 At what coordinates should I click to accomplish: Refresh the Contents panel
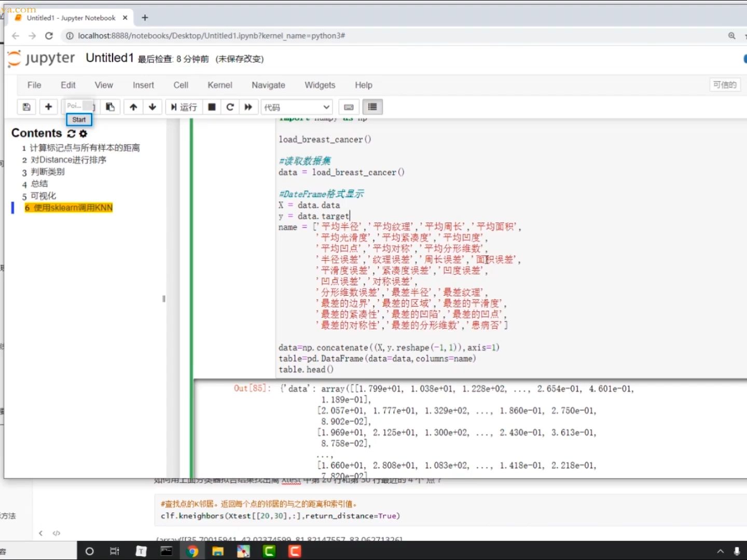click(71, 133)
